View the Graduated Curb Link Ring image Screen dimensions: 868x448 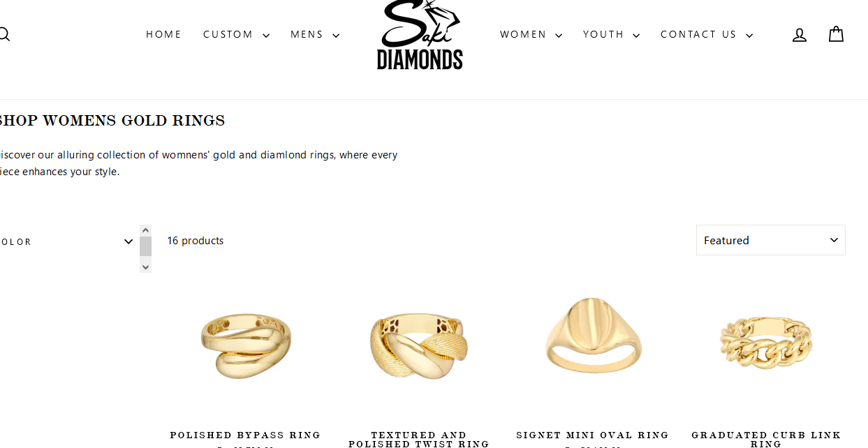pos(766,343)
